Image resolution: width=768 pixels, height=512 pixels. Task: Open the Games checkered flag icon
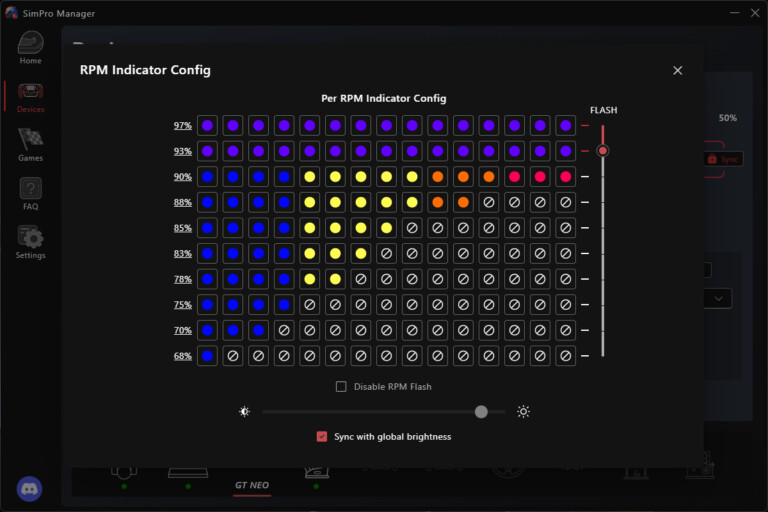click(30, 143)
